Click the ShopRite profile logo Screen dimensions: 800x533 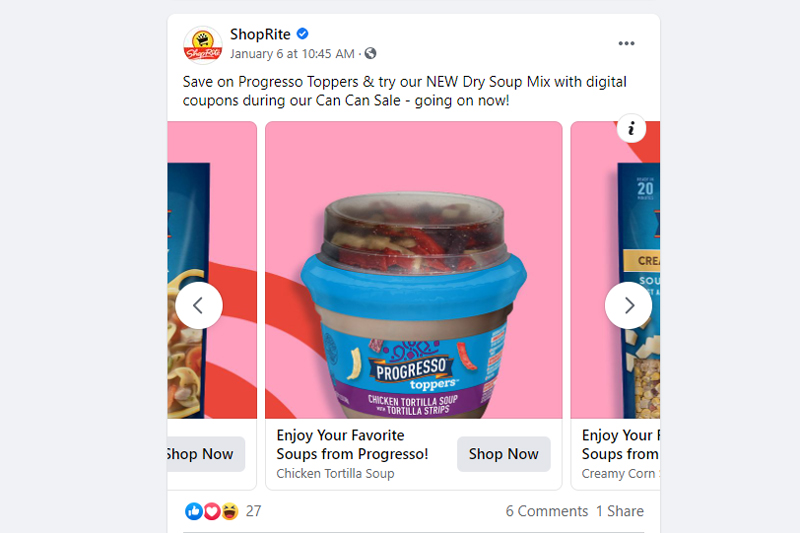(x=203, y=45)
